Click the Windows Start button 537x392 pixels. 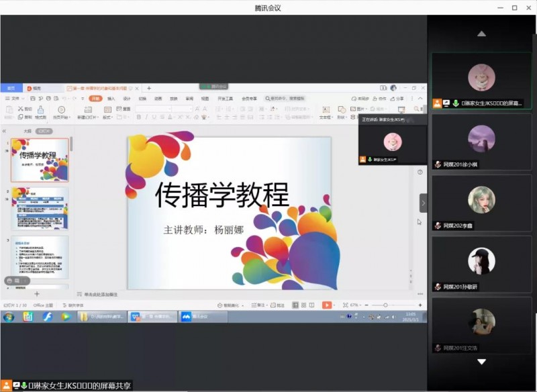[x=9, y=317]
